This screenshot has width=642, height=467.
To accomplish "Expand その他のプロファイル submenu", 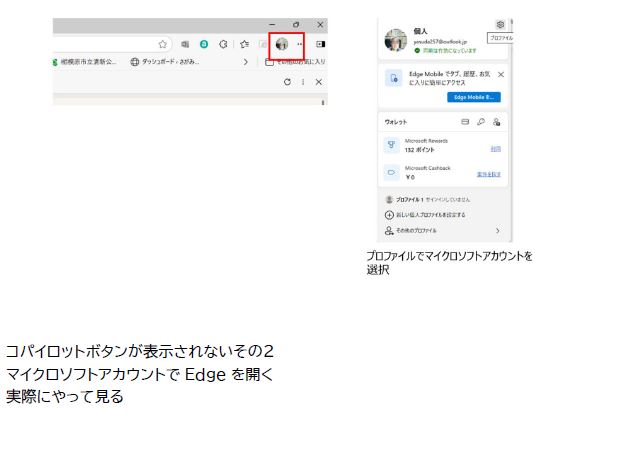I will click(x=498, y=231).
